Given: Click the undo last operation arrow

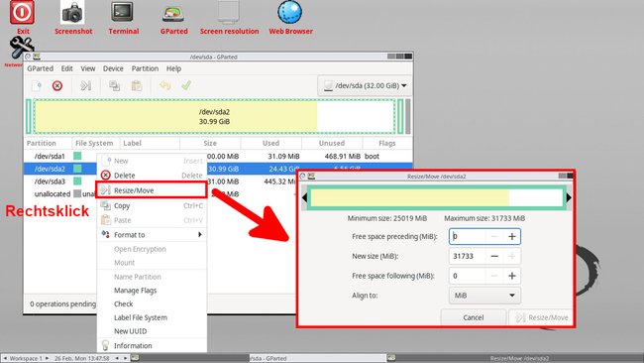Looking at the screenshot, I should coord(164,85).
